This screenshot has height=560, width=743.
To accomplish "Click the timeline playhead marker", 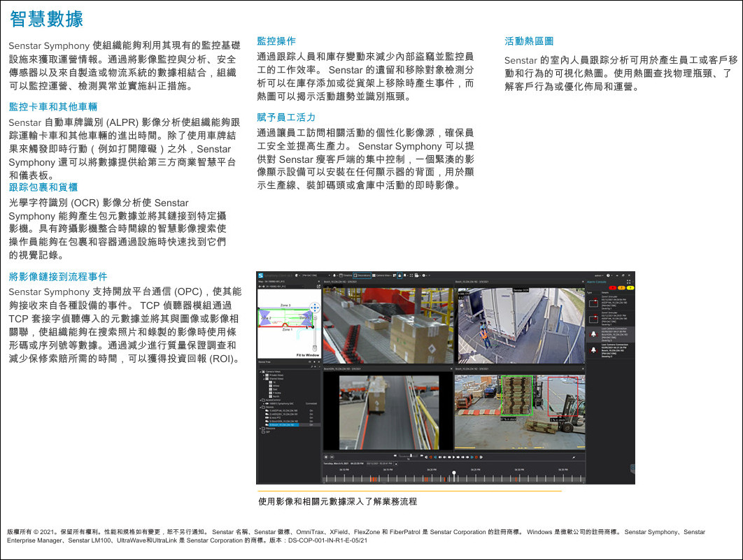I will (454, 473).
